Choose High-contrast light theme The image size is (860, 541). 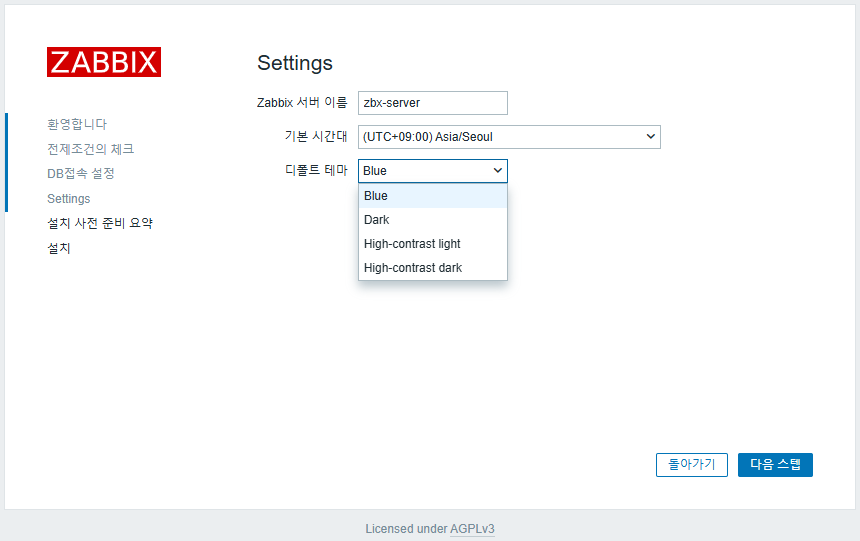tap(433, 244)
